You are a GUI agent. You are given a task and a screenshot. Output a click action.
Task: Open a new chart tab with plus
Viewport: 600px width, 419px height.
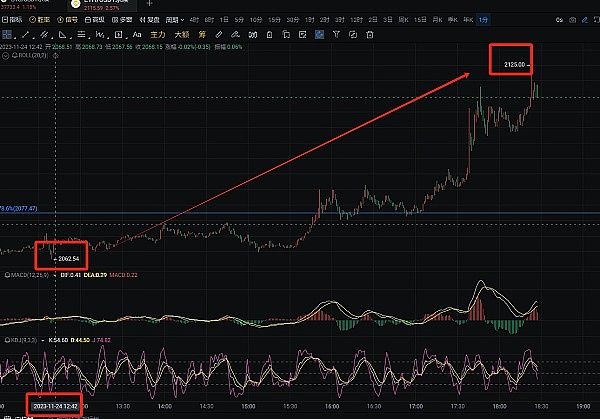(x=150, y=4)
